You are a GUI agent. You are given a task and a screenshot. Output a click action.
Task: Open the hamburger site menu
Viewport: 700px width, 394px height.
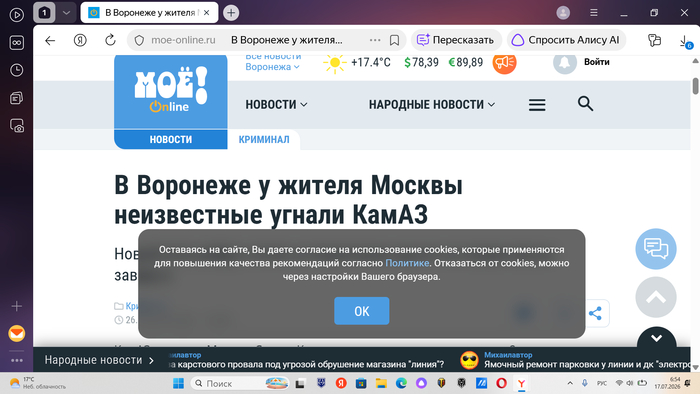537,104
